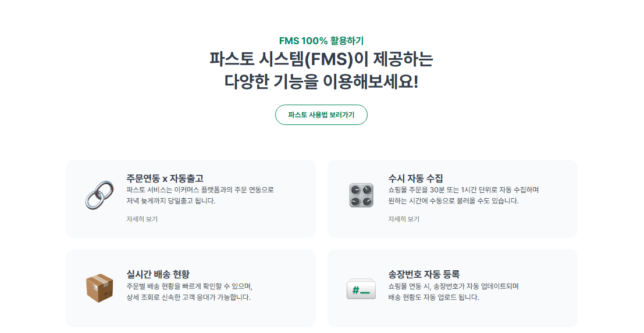Click the 파스토 시스템(FMS)이 제공하는 headline
The height and width of the screenshot is (333, 644).
[321, 59]
